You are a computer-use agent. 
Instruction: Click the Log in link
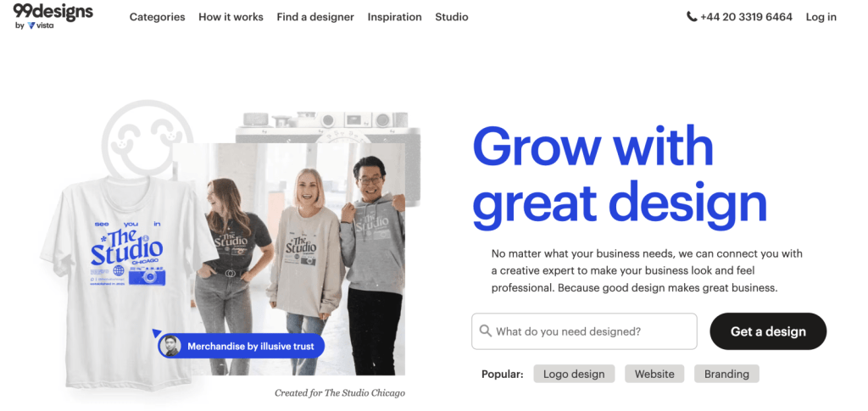821,17
